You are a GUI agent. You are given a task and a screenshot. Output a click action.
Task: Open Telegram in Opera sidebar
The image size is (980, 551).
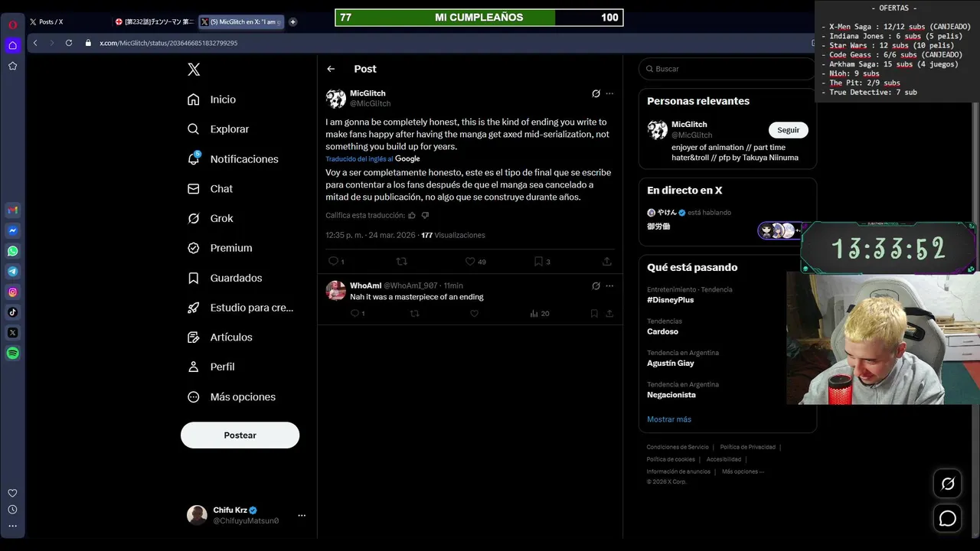click(13, 272)
